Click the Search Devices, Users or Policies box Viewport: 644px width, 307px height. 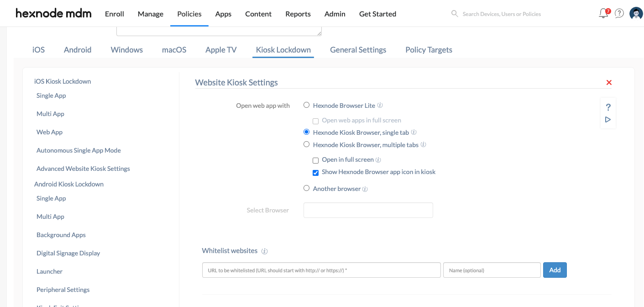click(x=502, y=14)
